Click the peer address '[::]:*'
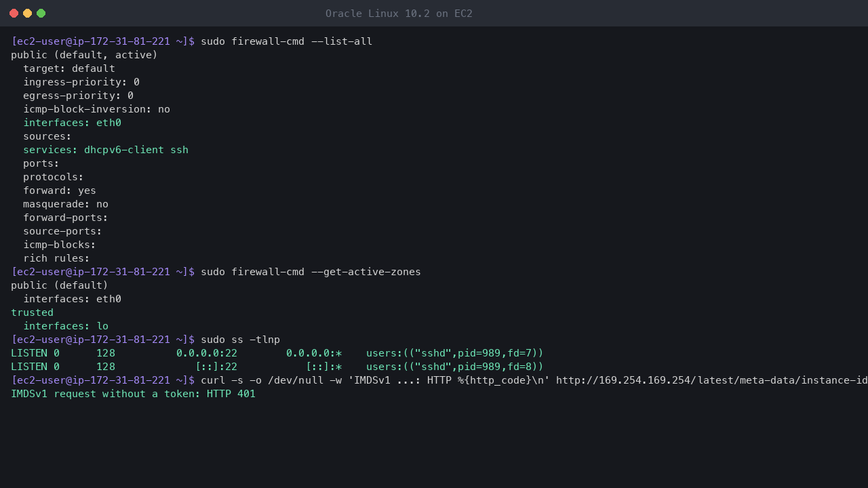The height and width of the screenshot is (488, 868). coord(323,367)
